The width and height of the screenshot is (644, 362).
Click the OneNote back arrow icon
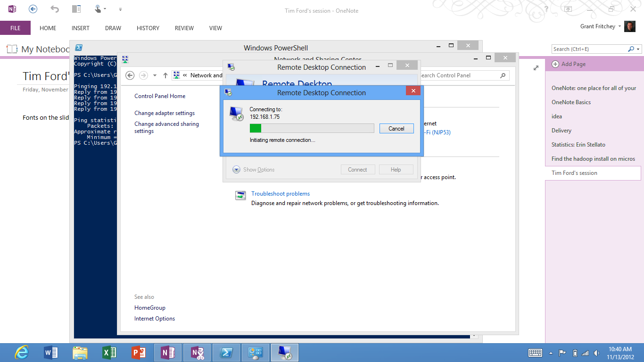click(33, 8)
